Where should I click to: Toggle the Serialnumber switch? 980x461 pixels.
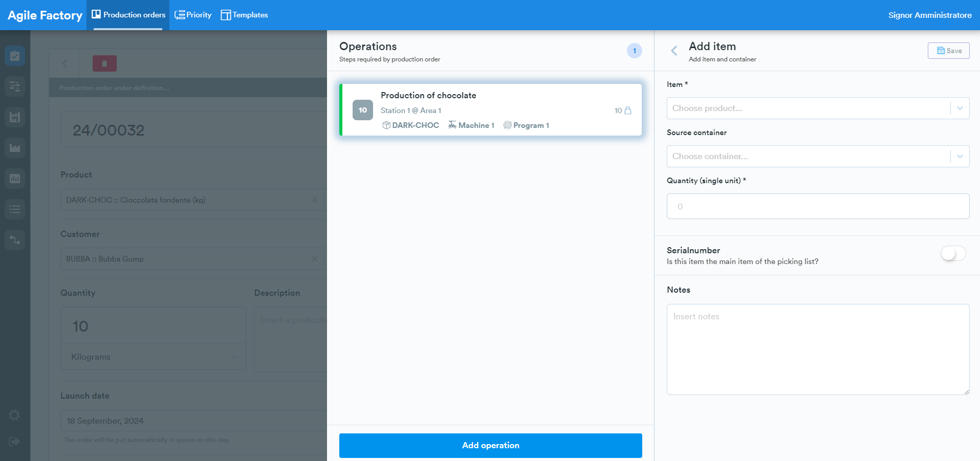pos(953,253)
